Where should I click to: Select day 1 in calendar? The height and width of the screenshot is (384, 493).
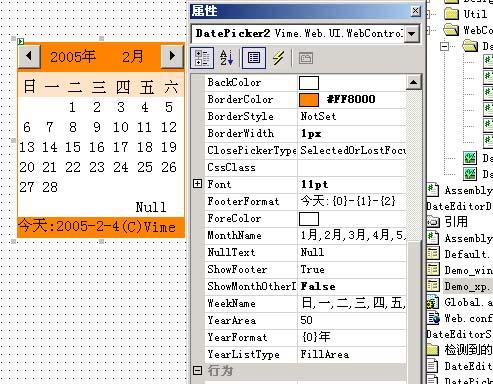point(72,107)
